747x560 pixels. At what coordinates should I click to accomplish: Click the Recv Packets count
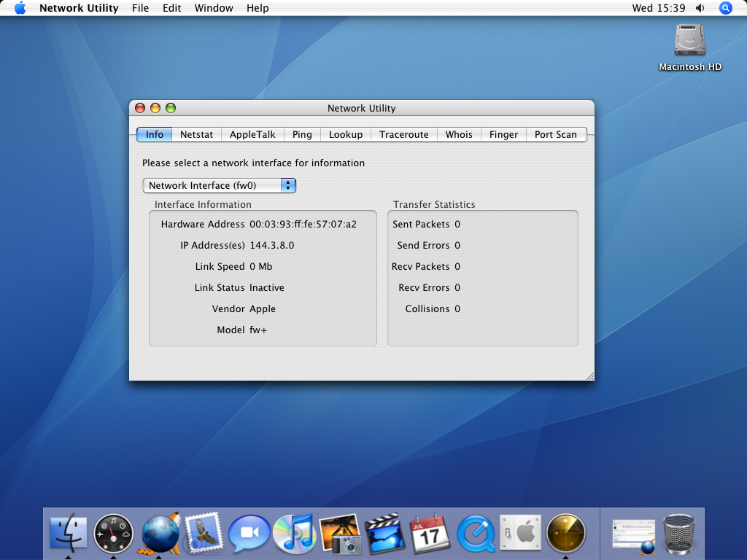point(457,267)
